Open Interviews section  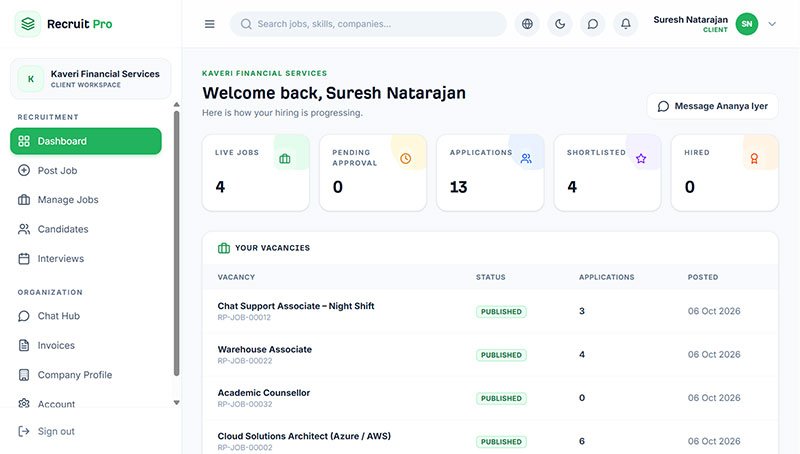click(86, 259)
